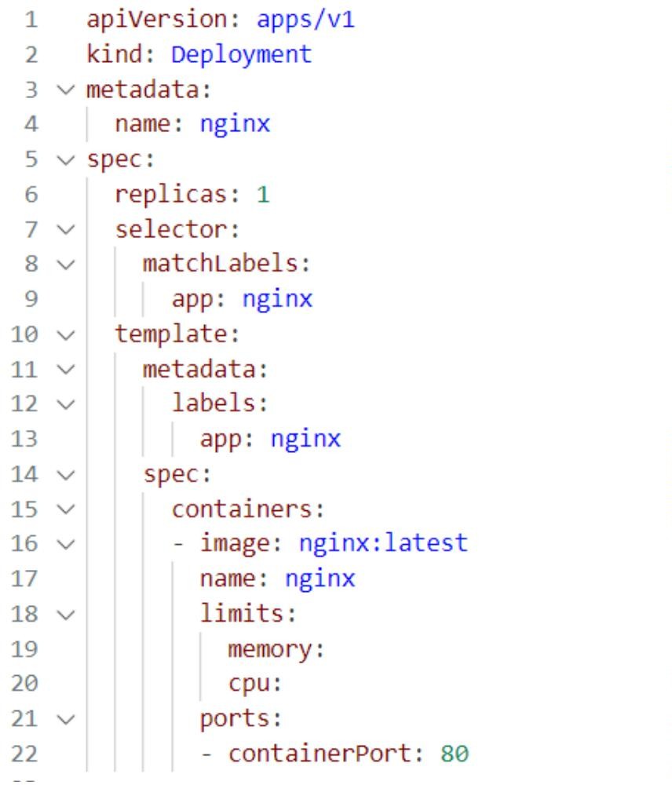The width and height of the screenshot is (672, 785).
Task: Fold the labels block on line 12
Action: 66,404
